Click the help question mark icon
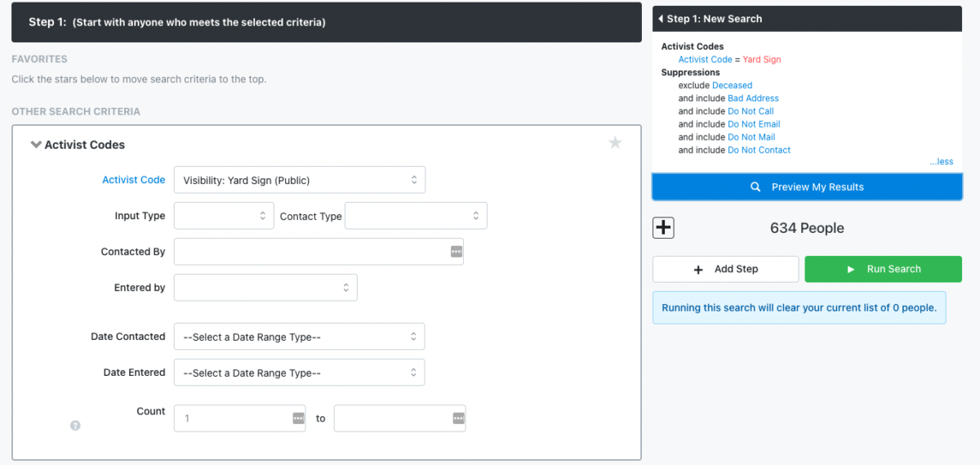 pyautogui.click(x=75, y=425)
